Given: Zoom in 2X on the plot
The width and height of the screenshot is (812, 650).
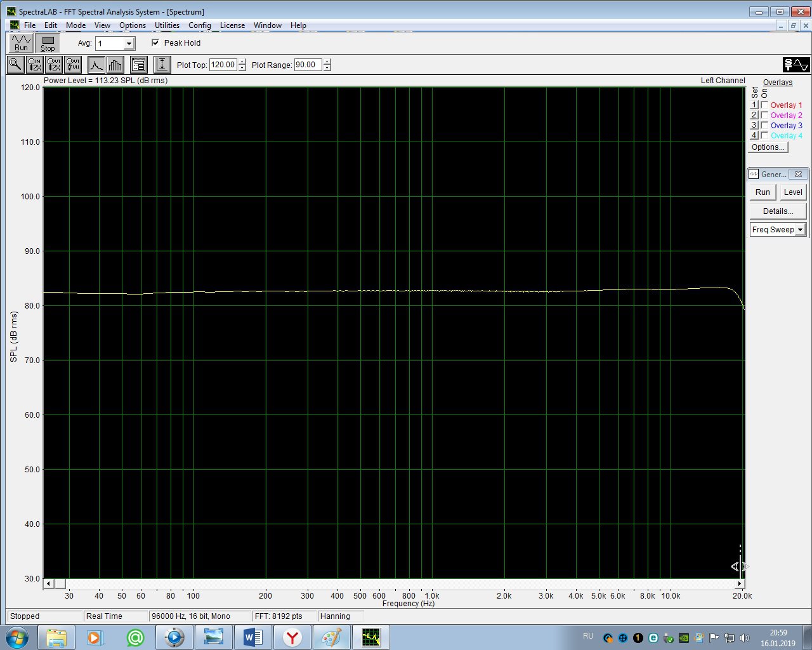Looking at the screenshot, I should (35, 65).
